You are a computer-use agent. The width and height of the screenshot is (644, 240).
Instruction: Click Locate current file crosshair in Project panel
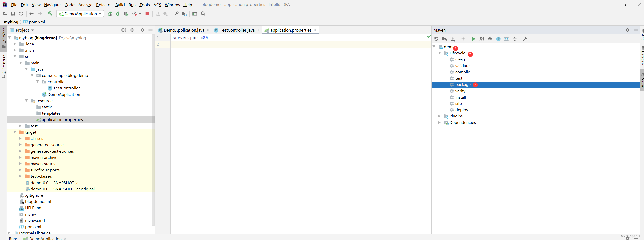(124, 30)
